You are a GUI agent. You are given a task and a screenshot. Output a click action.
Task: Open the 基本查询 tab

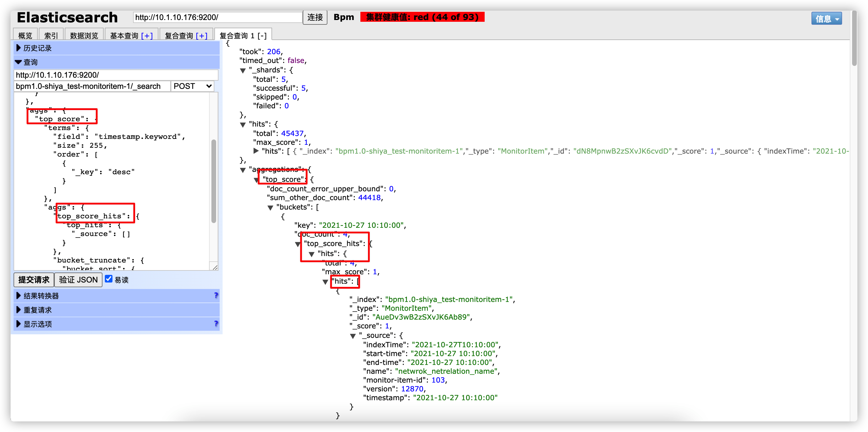tap(125, 35)
